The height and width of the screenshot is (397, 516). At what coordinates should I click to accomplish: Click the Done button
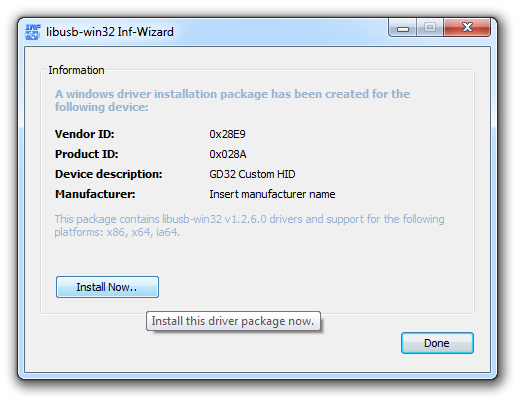coord(437,343)
